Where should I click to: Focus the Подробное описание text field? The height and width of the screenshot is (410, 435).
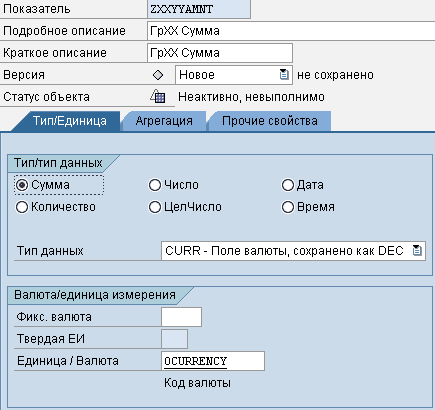click(291, 31)
